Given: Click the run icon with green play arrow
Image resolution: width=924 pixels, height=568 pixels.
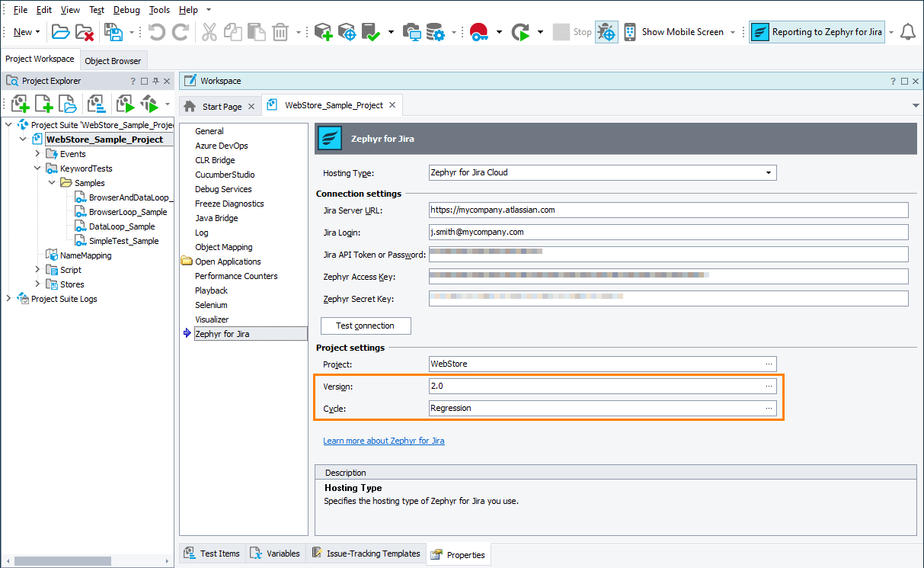Looking at the screenshot, I should point(521,32).
